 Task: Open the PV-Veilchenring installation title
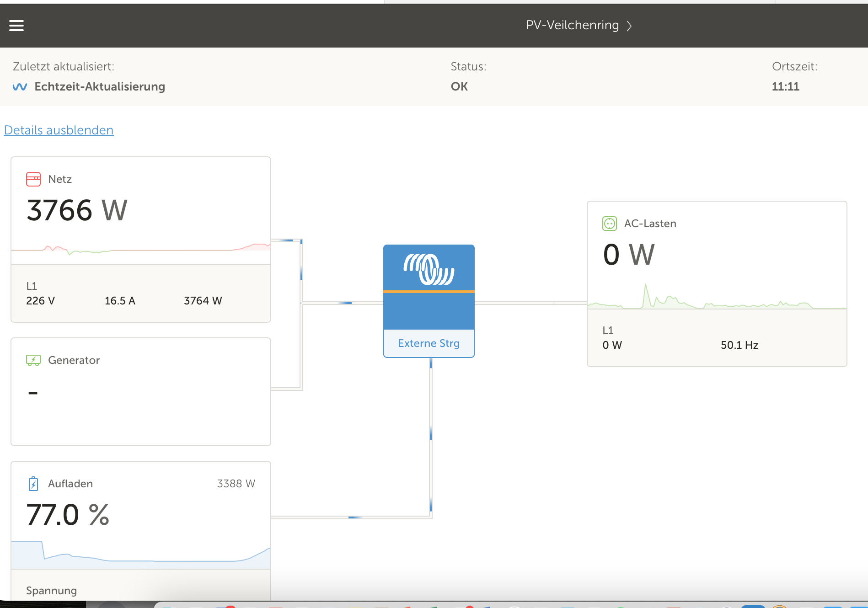tap(572, 25)
